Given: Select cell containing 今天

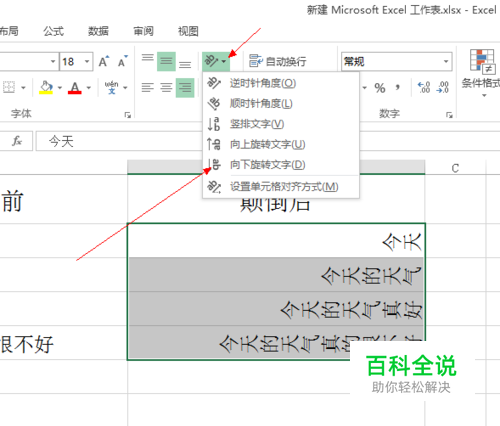Looking at the screenshot, I should pos(276,241).
